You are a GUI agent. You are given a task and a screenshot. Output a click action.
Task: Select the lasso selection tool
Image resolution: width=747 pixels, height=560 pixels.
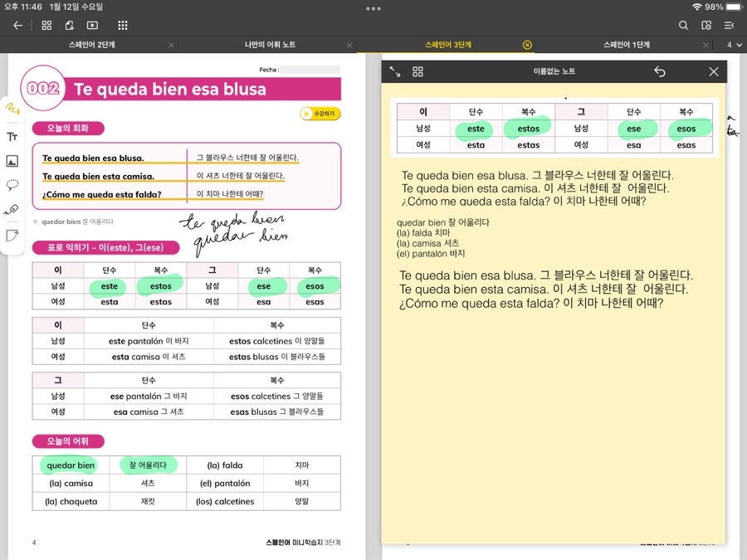click(x=12, y=185)
